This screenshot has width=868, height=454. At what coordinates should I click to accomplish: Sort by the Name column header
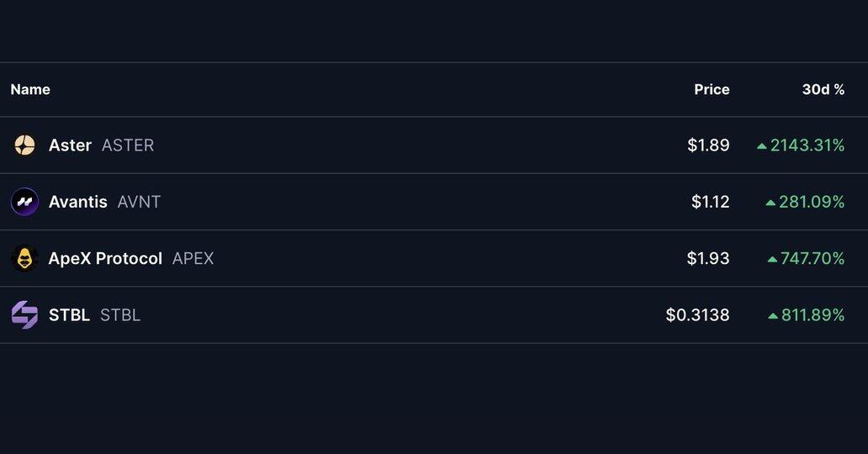pos(30,89)
